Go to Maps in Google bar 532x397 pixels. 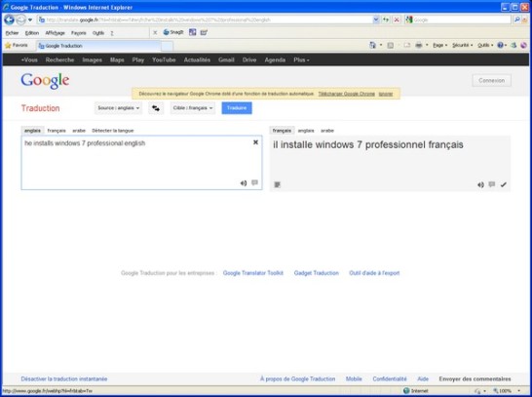[x=117, y=60]
